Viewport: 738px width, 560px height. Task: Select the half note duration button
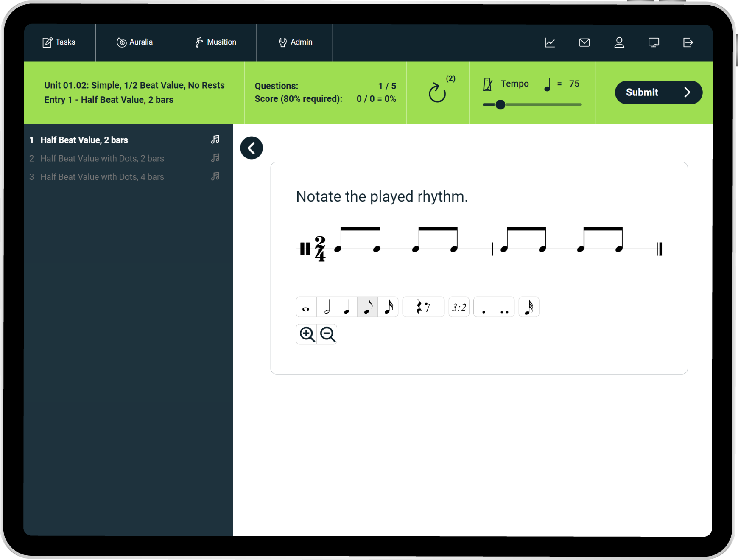pyautogui.click(x=327, y=307)
